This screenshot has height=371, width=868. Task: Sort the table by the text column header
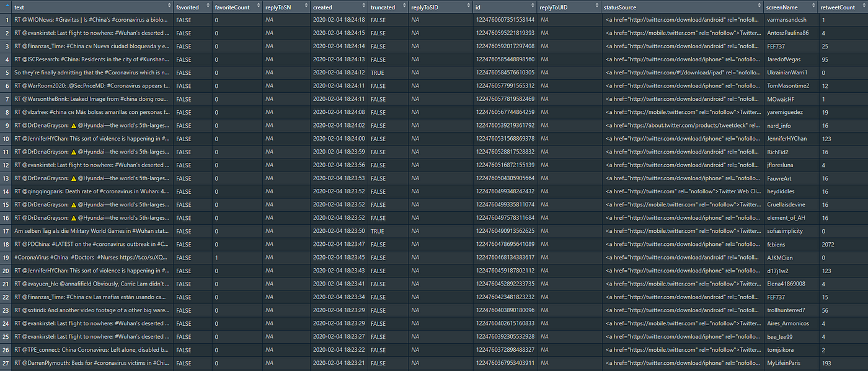click(x=92, y=7)
